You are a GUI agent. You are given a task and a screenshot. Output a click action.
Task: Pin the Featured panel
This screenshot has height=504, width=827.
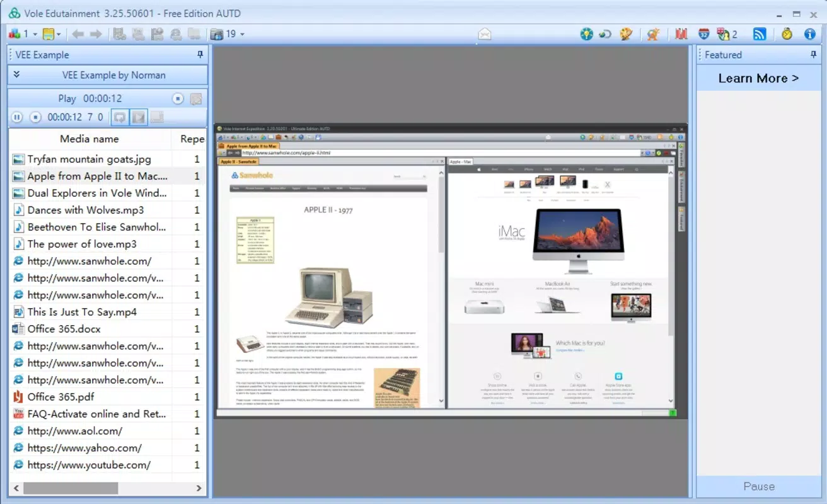(813, 55)
